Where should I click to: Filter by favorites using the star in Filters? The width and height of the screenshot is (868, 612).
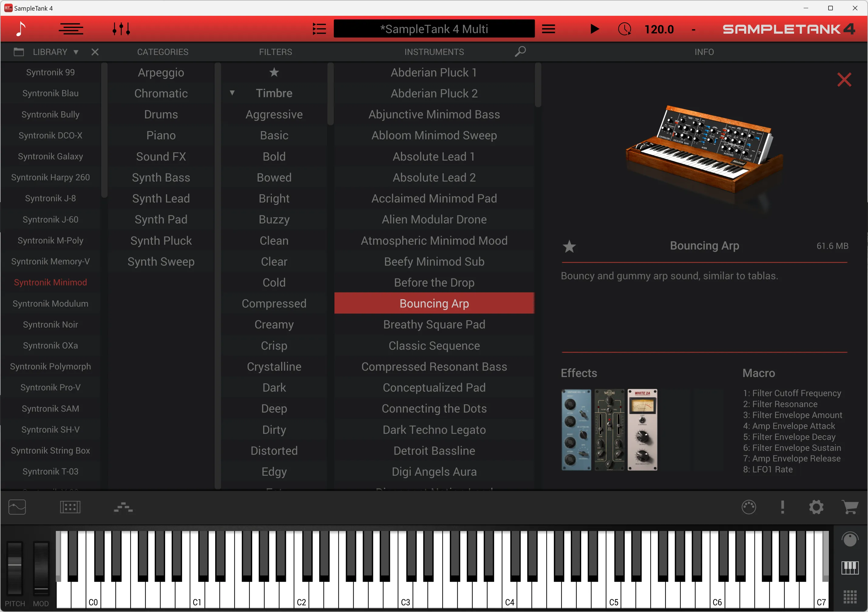pos(274,72)
